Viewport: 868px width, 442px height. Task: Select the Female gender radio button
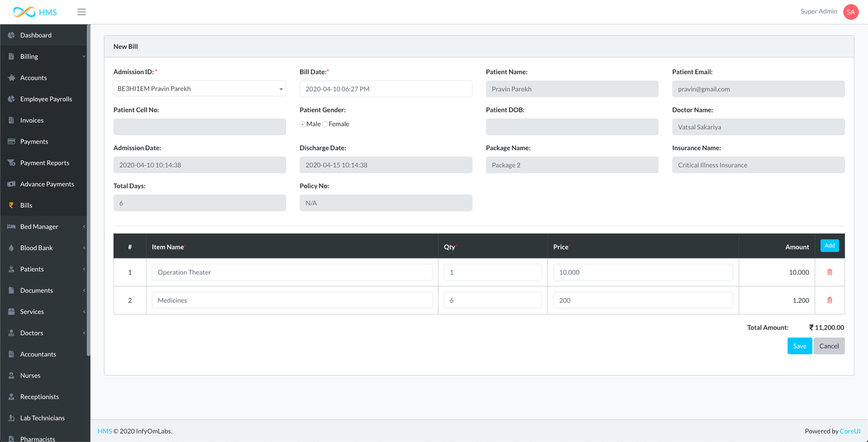pos(325,124)
